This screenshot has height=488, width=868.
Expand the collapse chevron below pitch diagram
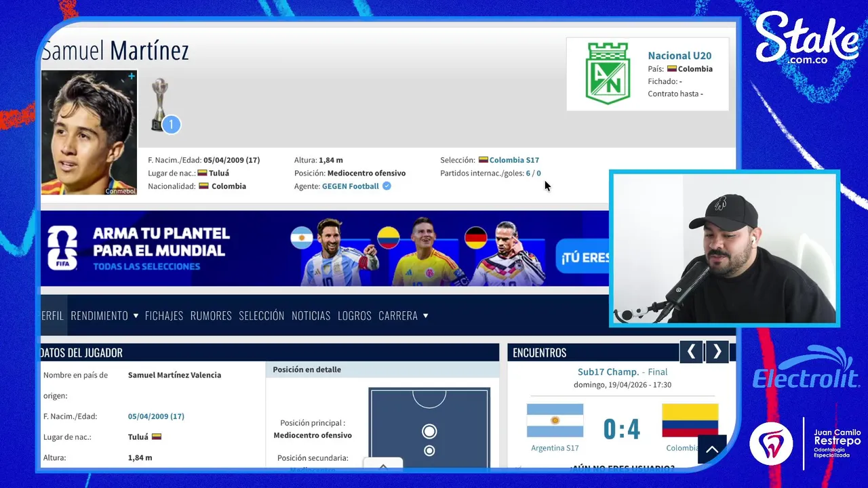pyautogui.click(x=383, y=466)
